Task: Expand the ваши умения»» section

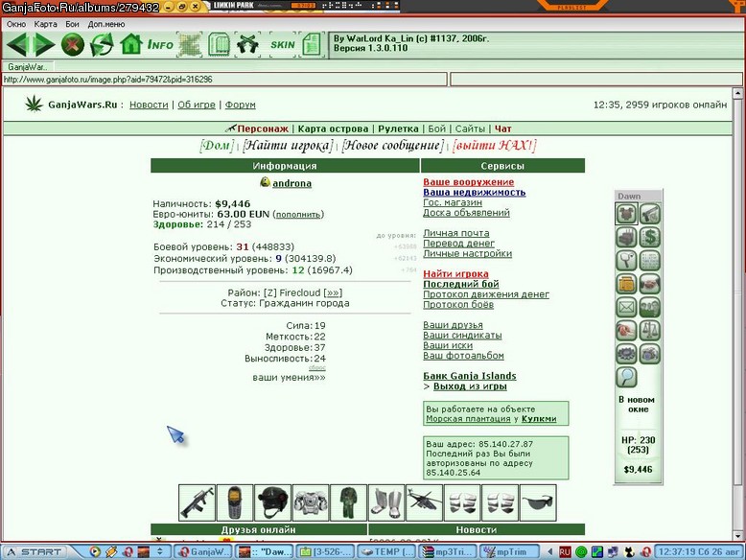Action: click(x=289, y=377)
